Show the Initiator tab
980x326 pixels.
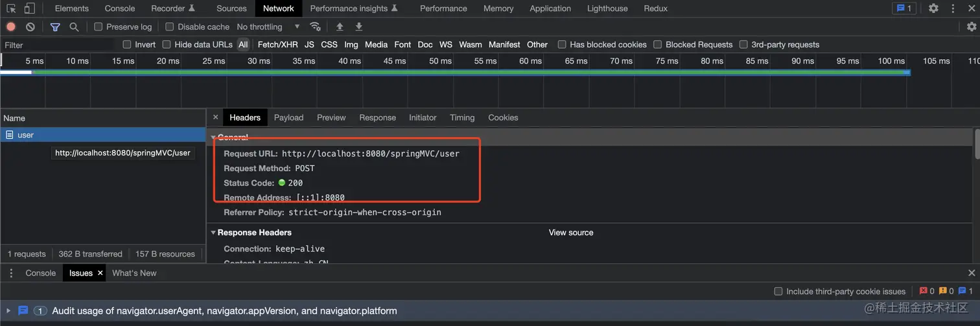(423, 117)
